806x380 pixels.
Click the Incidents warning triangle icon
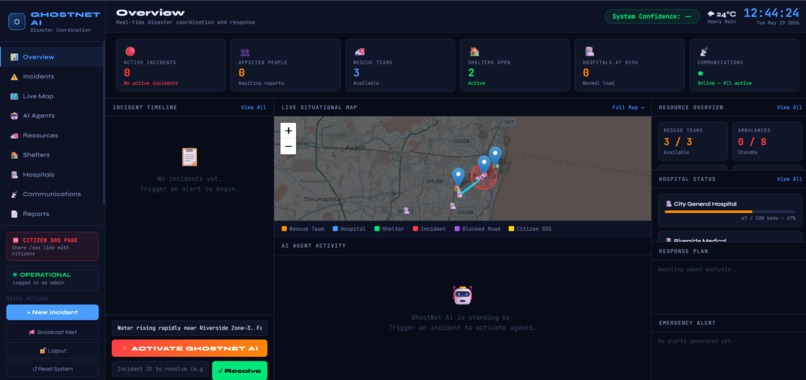[14, 77]
